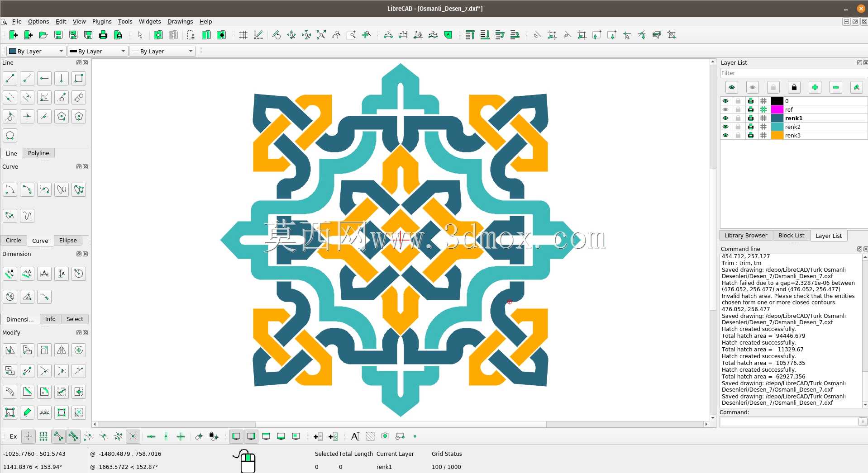Open the Options menu

38,21
